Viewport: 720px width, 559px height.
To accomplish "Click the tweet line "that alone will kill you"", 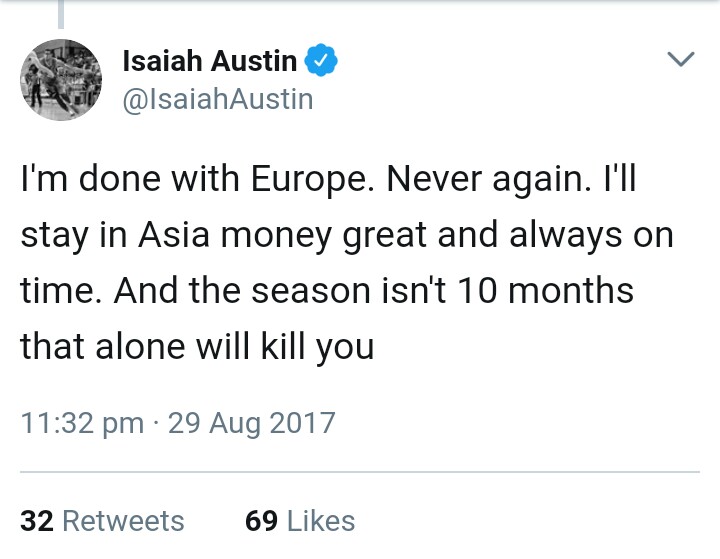I will [197, 347].
